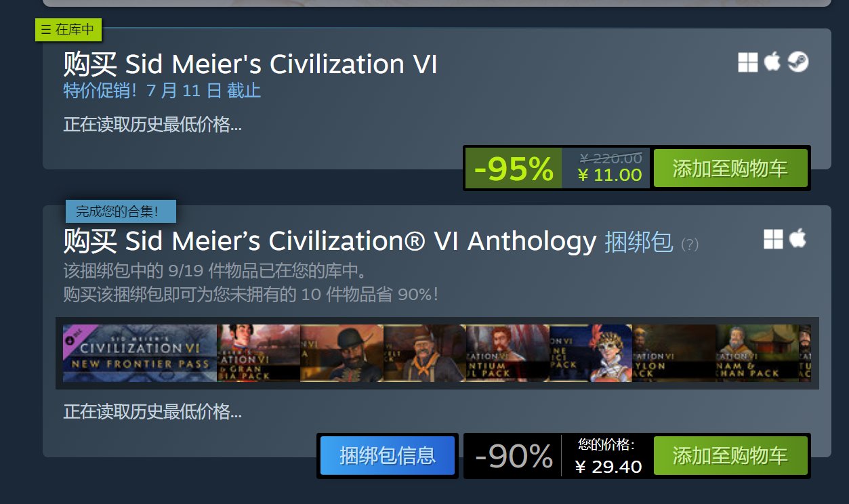The image size is (849, 504).
Task: Click the Steam logo platform icon
Action: pos(798,62)
